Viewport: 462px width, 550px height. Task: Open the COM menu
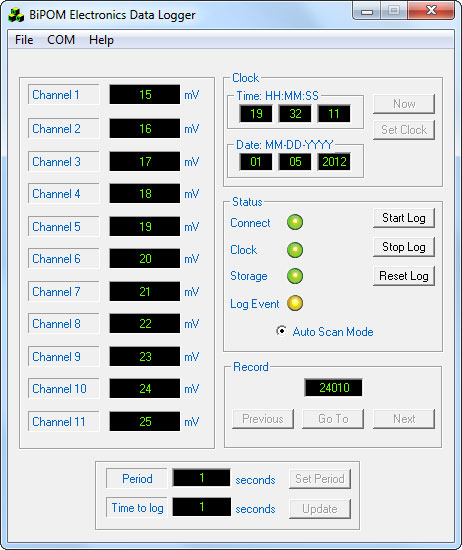pos(61,40)
